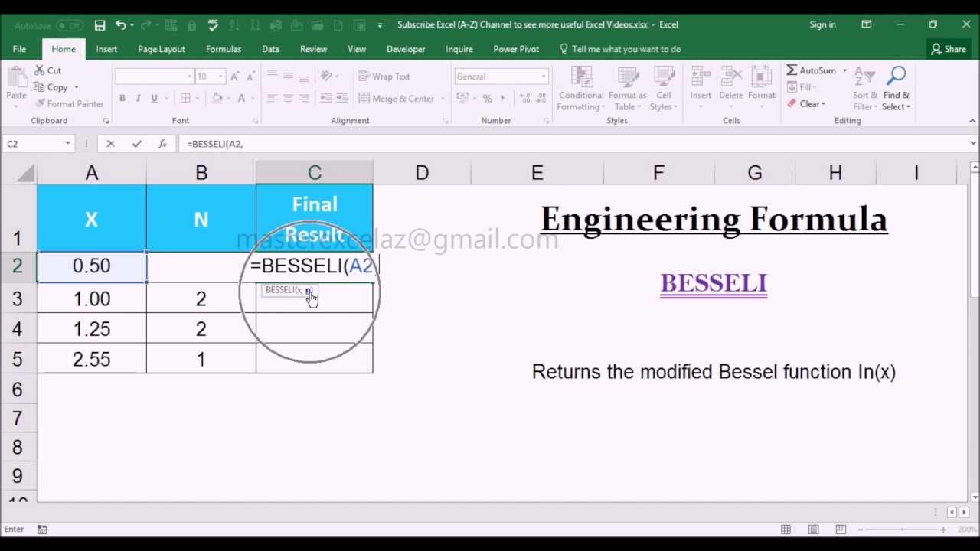Expand the formula bar chevron
The image size is (980, 551).
(x=973, y=143)
